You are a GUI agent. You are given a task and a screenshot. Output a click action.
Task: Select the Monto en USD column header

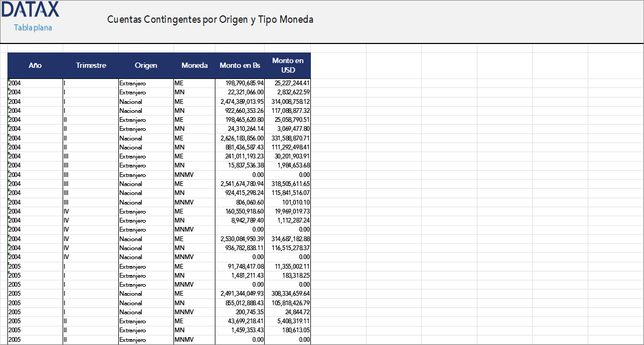click(x=288, y=65)
